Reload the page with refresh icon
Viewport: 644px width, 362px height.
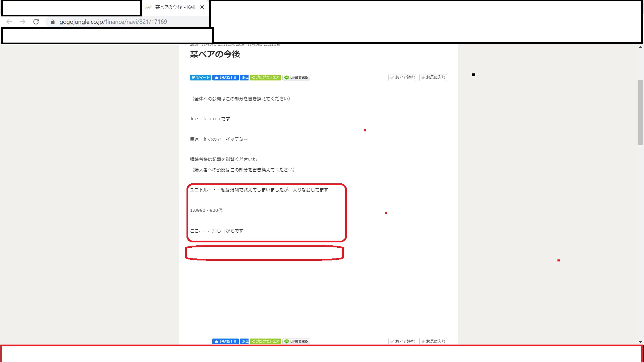point(36,22)
